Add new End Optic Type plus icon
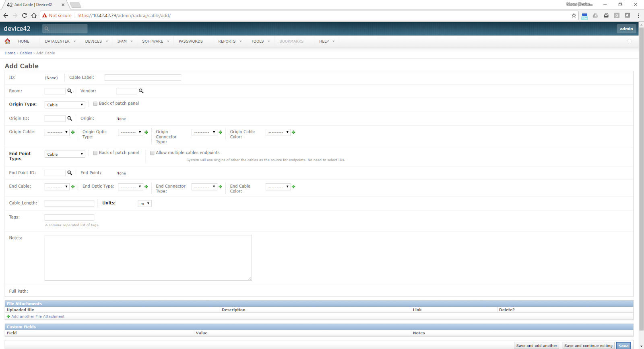 pyautogui.click(x=146, y=186)
